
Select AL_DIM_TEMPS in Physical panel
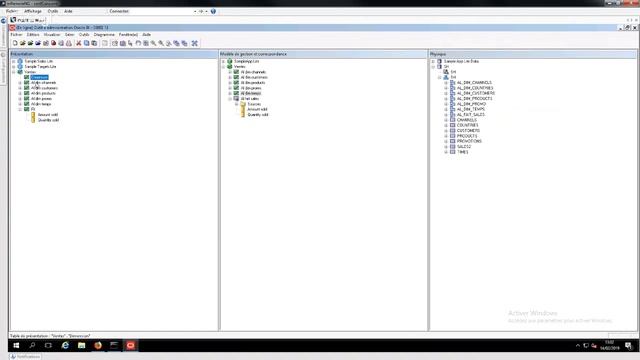coord(471,109)
